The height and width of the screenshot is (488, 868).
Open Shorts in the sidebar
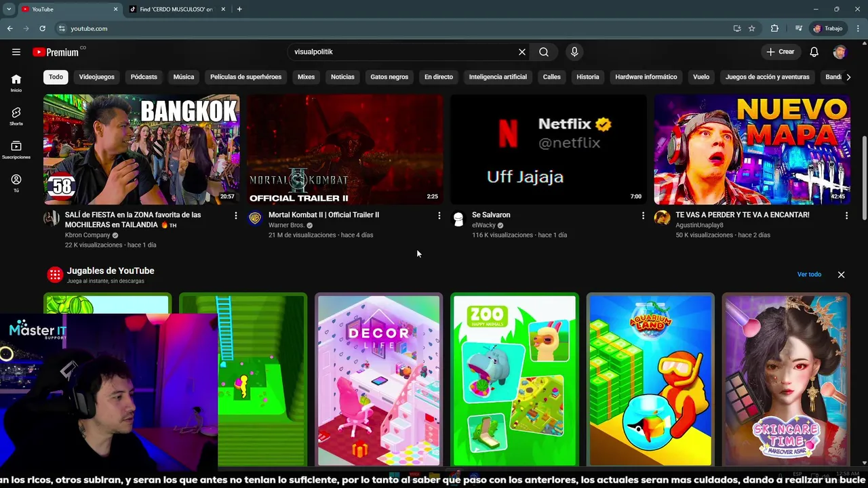[x=16, y=116]
